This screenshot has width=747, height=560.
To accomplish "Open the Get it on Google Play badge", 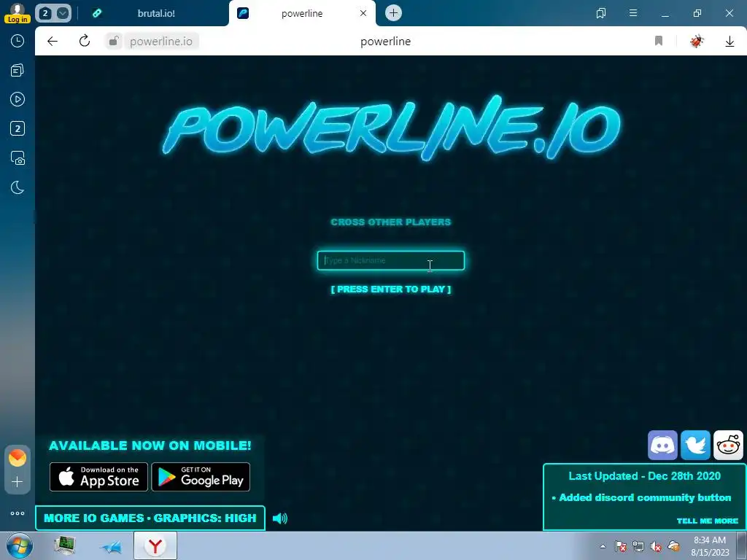I will click(201, 477).
